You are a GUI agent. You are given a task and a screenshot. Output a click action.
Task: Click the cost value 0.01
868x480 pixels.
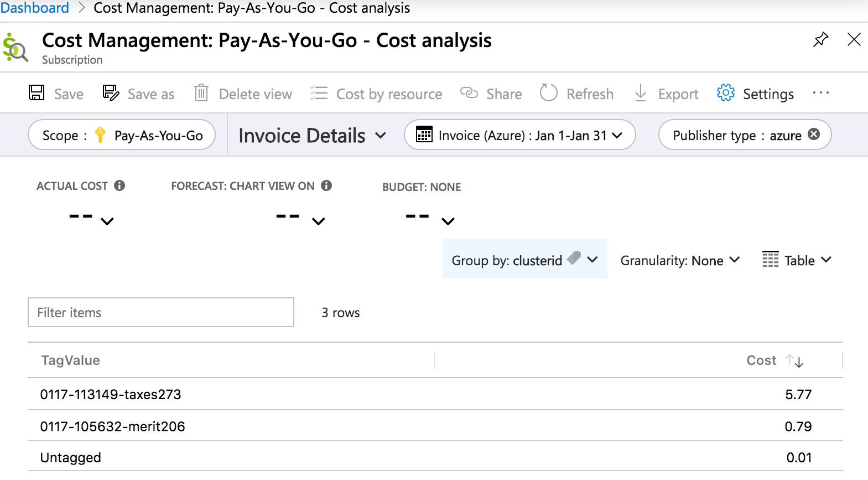pos(799,457)
